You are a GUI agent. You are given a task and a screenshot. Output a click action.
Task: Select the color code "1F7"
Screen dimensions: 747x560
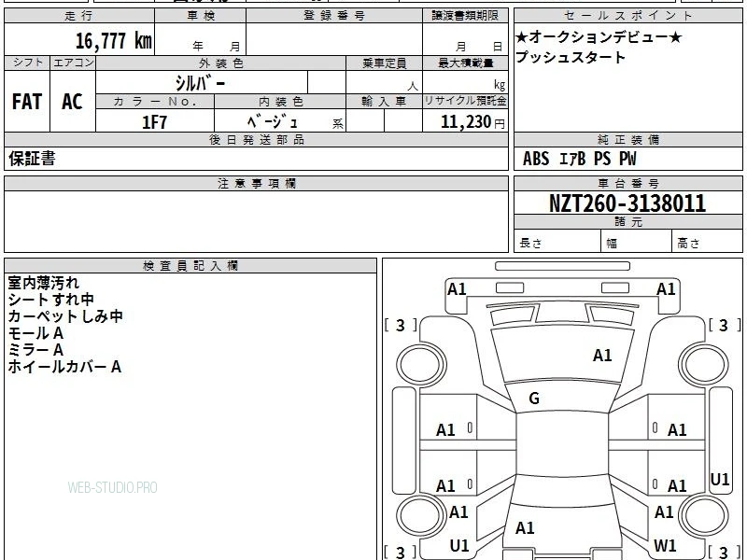click(154, 122)
